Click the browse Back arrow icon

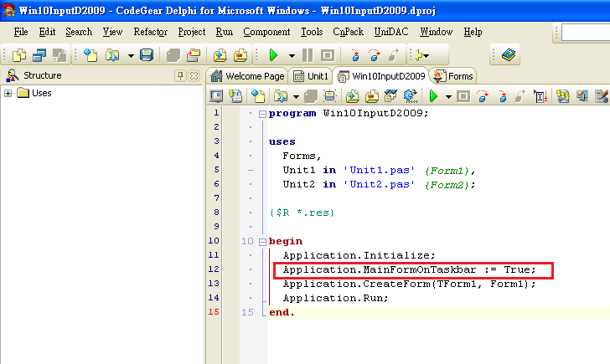click(x=419, y=55)
